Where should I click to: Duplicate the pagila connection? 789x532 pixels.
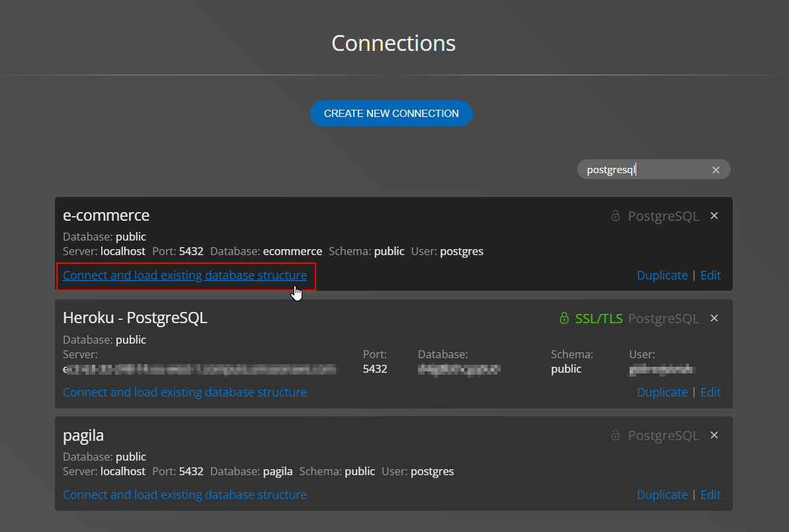pos(662,495)
